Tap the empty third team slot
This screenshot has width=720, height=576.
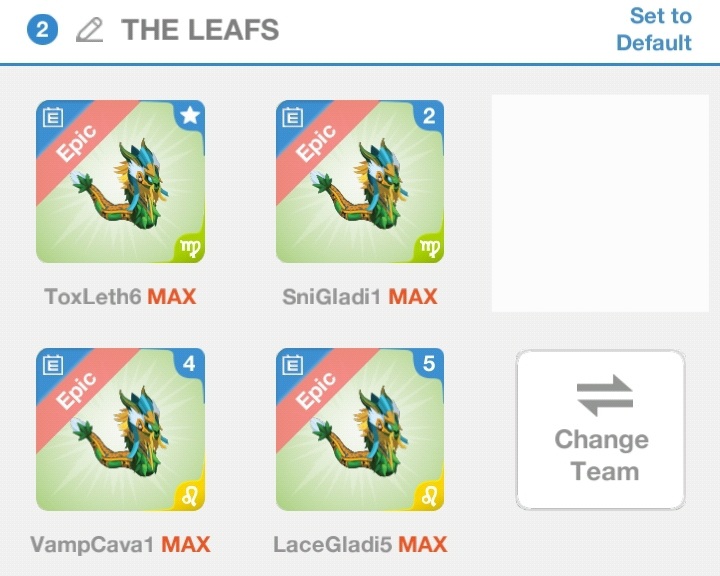(x=600, y=203)
